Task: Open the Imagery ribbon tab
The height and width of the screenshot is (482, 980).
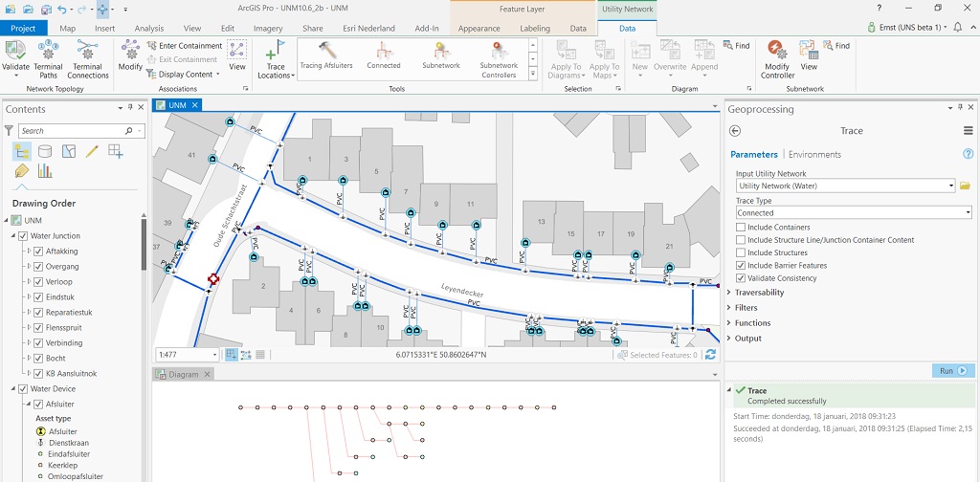Action: [x=268, y=28]
